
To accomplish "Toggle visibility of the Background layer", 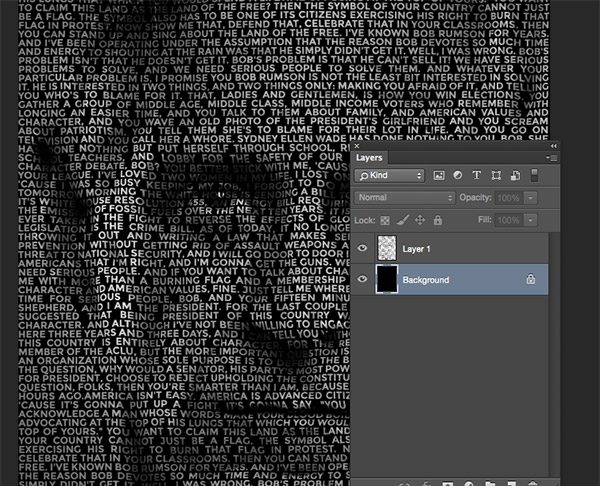I will [362, 281].
